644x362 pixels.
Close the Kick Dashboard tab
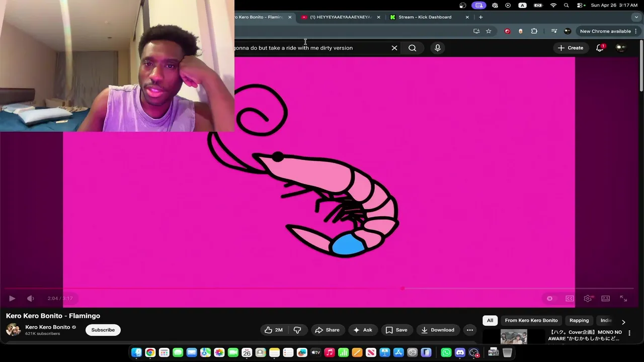(467, 17)
